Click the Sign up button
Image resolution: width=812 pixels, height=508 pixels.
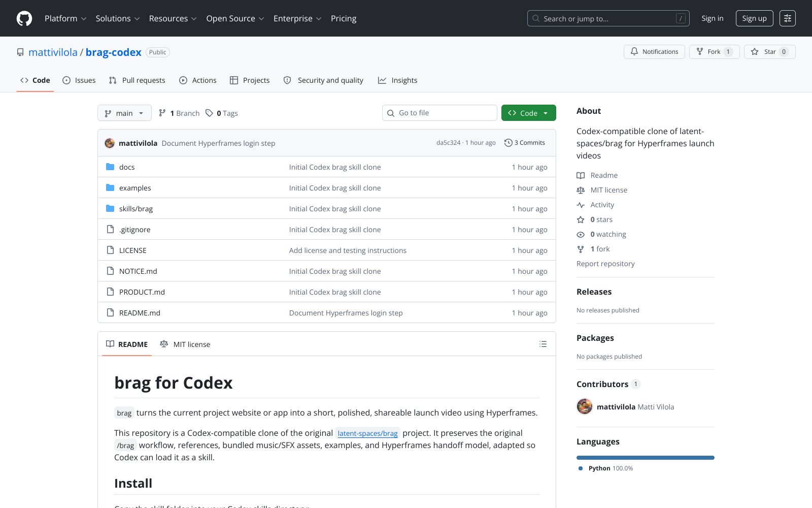click(754, 18)
